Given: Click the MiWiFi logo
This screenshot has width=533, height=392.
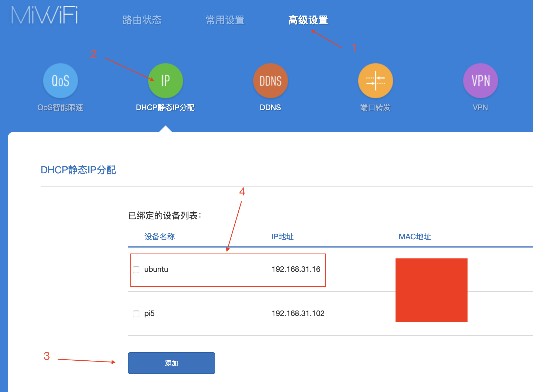Looking at the screenshot, I should point(45,16).
